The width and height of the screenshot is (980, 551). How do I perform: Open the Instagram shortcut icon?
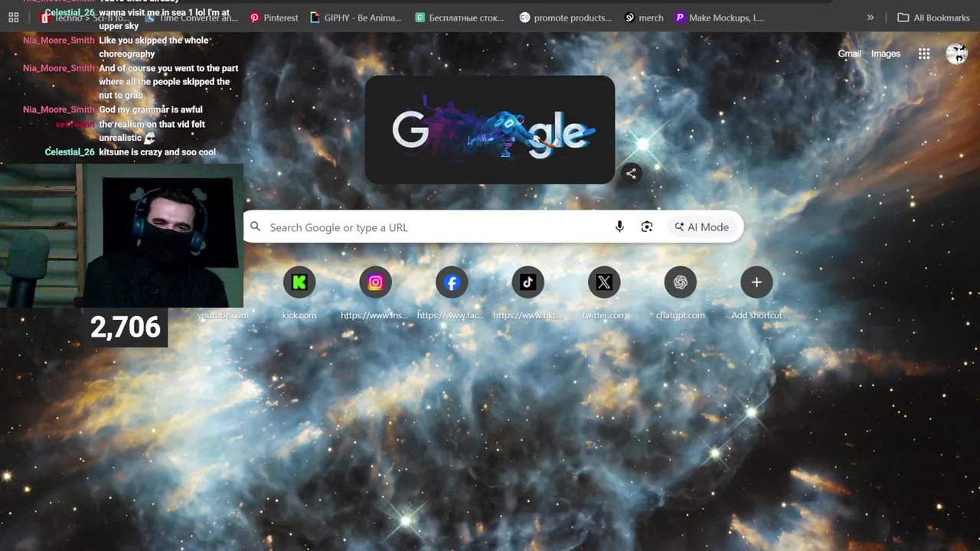pos(375,283)
